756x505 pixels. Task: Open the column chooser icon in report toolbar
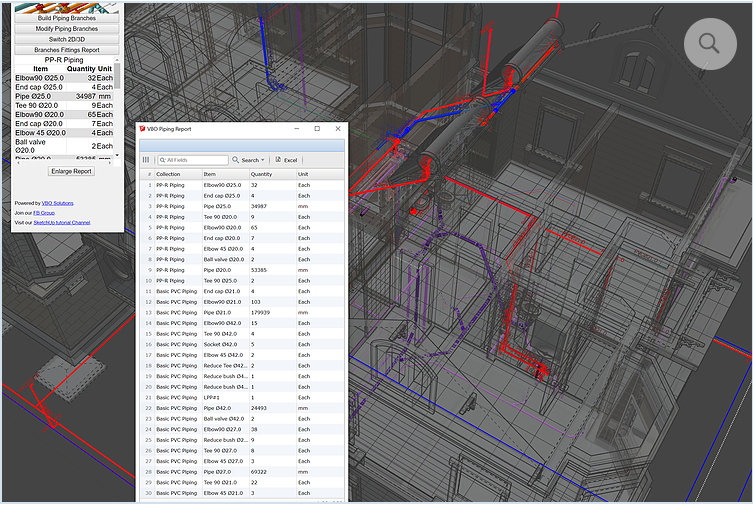click(x=146, y=160)
